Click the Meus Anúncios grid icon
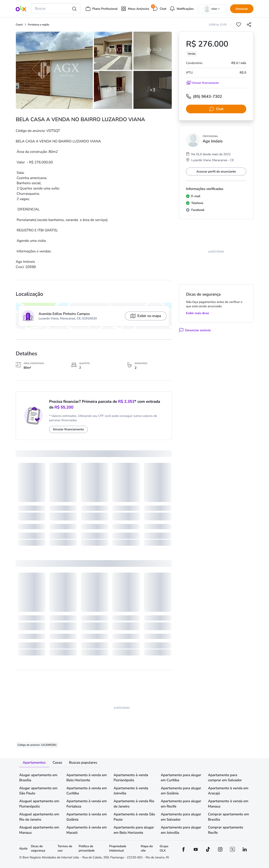The image size is (269, 868). [124, 9]
